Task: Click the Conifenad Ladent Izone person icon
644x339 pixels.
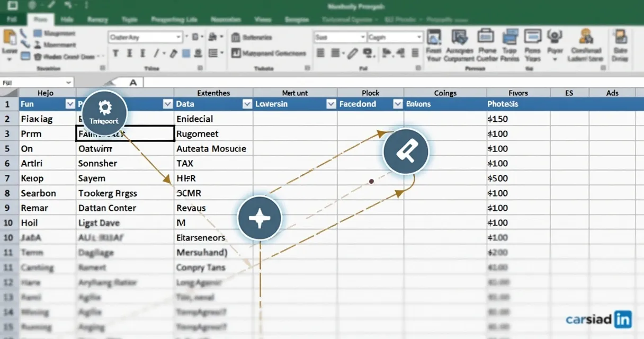Action: click(x=586, y=37)
